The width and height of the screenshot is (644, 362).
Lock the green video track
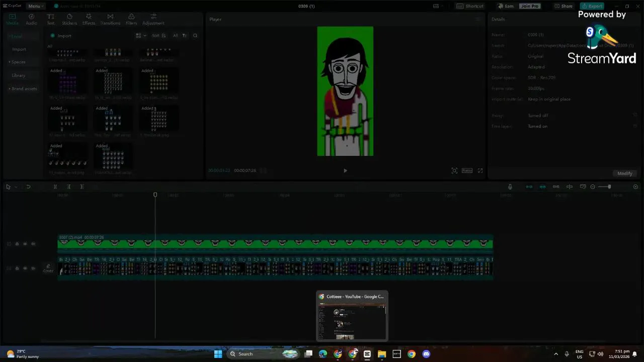17,244
